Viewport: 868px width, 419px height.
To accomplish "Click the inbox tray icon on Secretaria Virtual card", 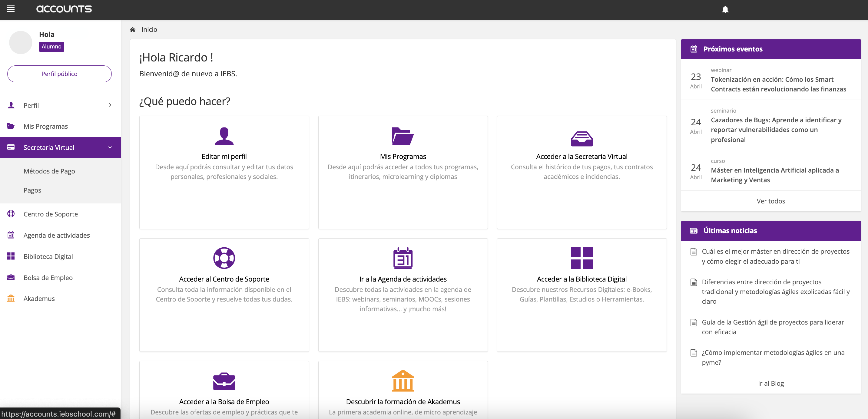I will [581, 138].
